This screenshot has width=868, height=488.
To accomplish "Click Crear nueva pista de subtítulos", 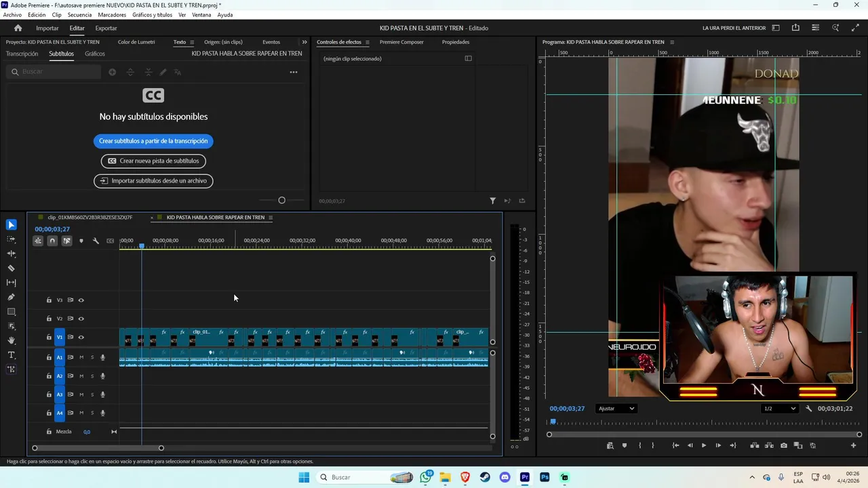I will [x=153, y=161].
